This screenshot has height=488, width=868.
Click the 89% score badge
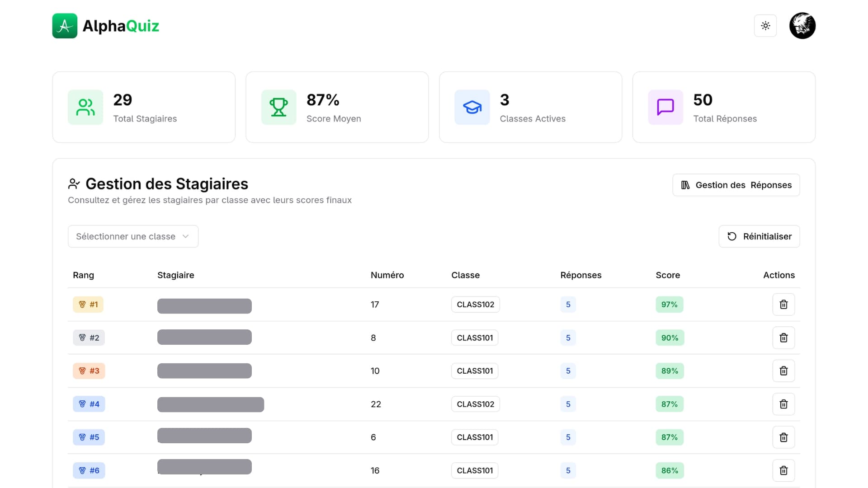click(x=670, y=371)
